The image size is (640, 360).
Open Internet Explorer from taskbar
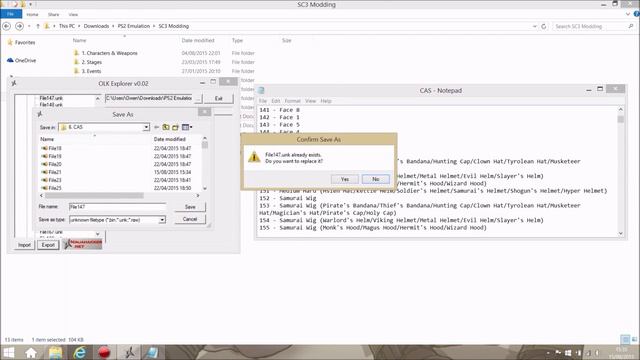[80, 353]
